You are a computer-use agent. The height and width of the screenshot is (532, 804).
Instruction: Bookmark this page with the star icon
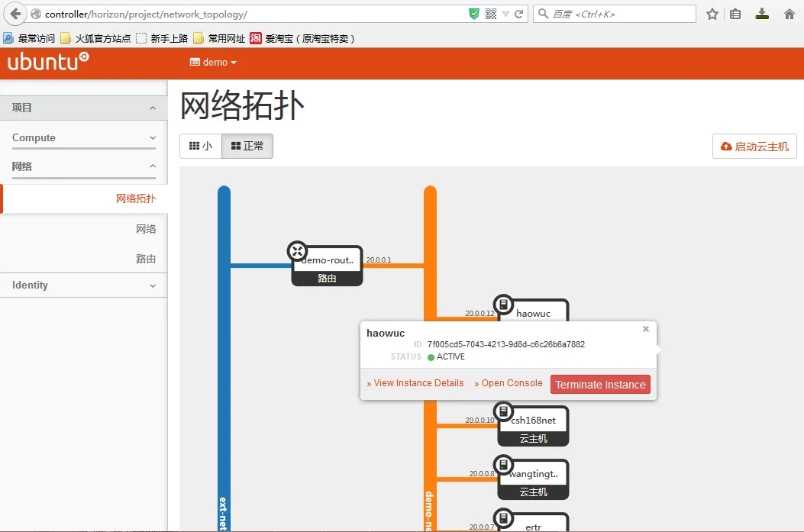tap(712, 14)
